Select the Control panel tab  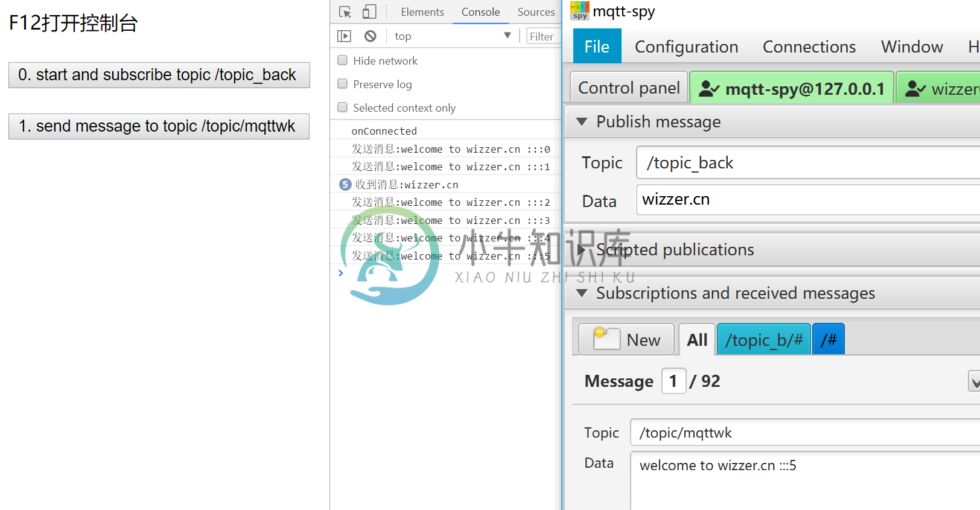pos(629,88)
